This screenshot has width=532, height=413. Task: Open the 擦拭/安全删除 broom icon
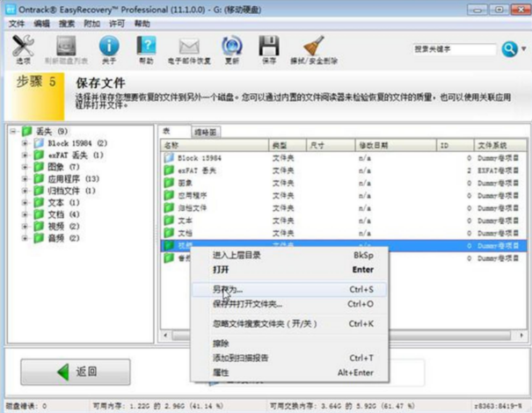314,47
